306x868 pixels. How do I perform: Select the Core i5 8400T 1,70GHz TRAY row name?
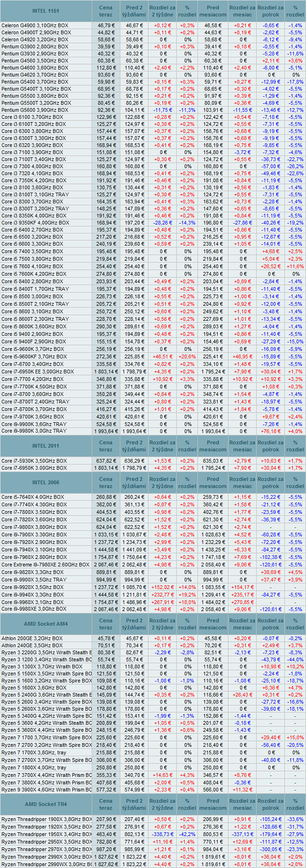point(35,289)
